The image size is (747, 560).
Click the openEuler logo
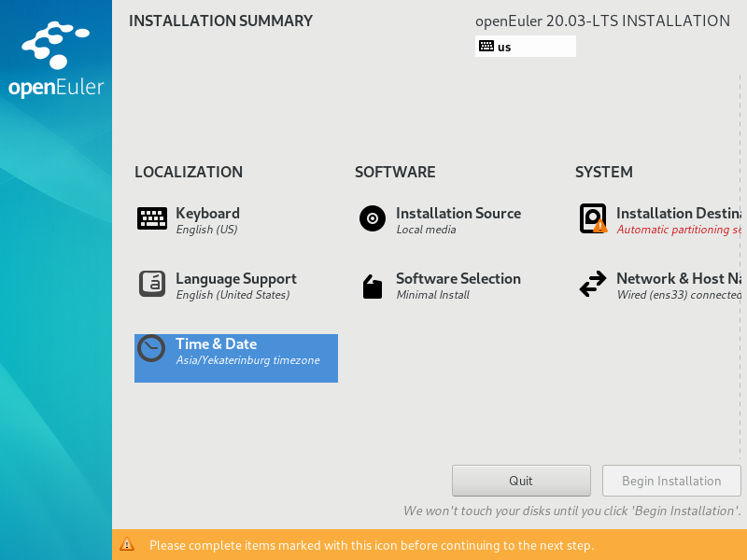click(x=56, y=60)
